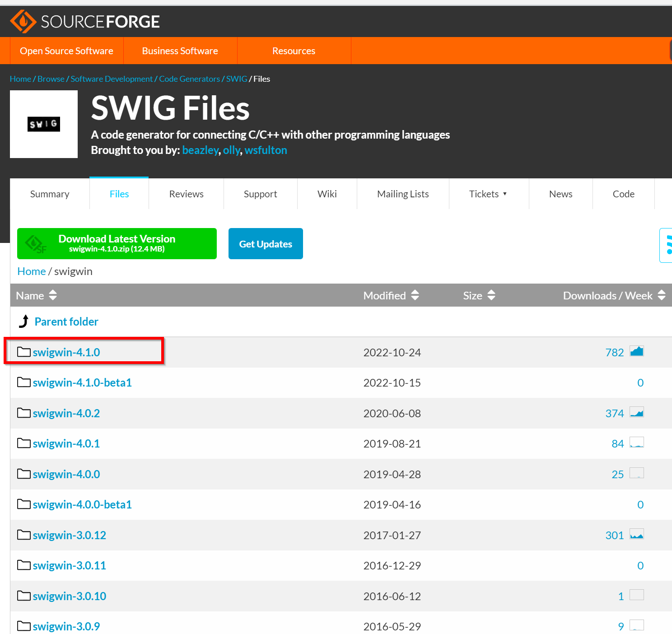The height and width of the screenshot is (634, 672).
Task: Click the SourceForge logo icon
Action: [23, 21]
